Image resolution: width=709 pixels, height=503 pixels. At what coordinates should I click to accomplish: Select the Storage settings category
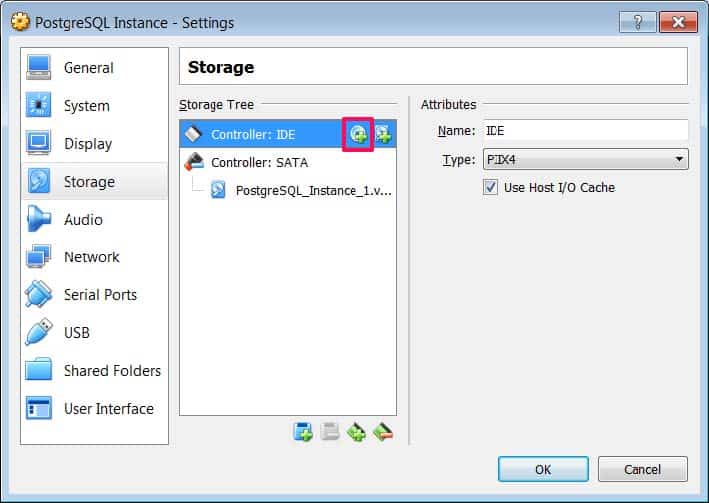pyautogui.click(x=95, y=181)
